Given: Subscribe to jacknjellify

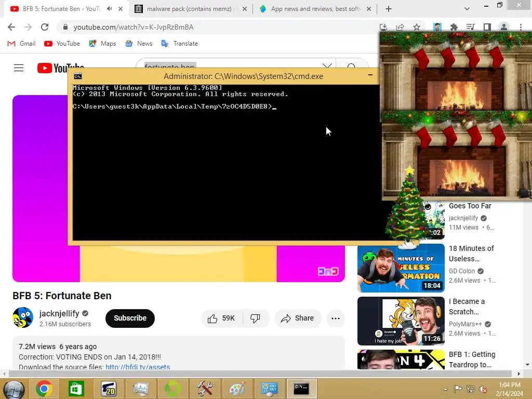Looking at the screenshot, I should click(130, 318).
